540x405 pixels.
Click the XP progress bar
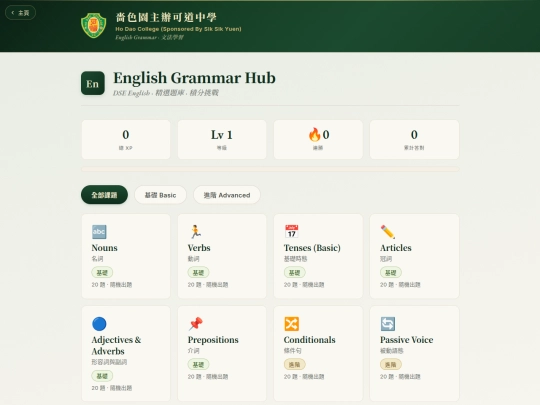(270, 169)
